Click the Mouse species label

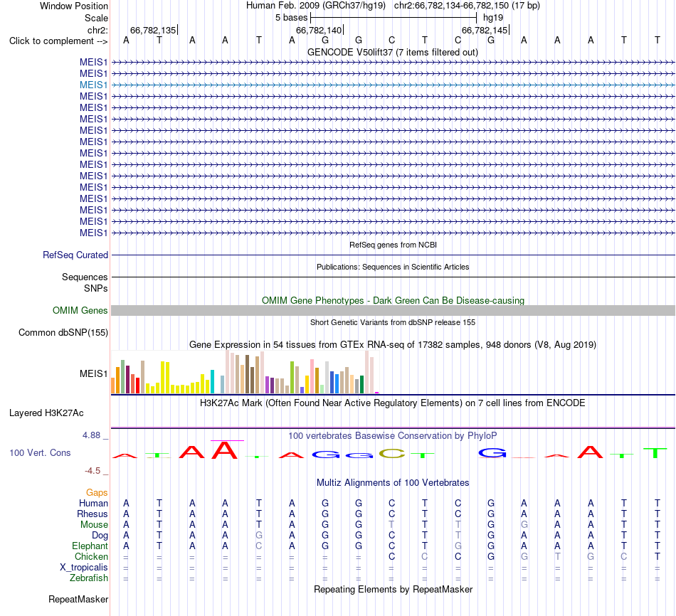(94, 525)
